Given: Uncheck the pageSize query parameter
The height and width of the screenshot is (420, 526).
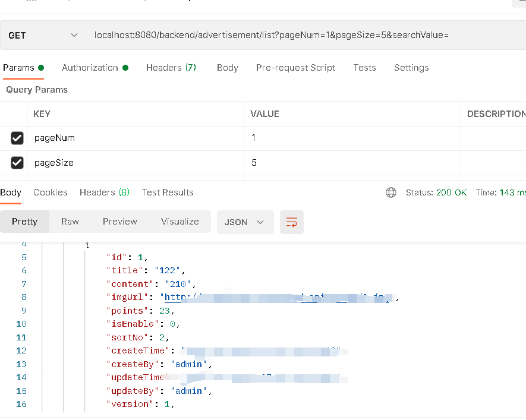Looking at the screenshot, I should tap(17, 162).
